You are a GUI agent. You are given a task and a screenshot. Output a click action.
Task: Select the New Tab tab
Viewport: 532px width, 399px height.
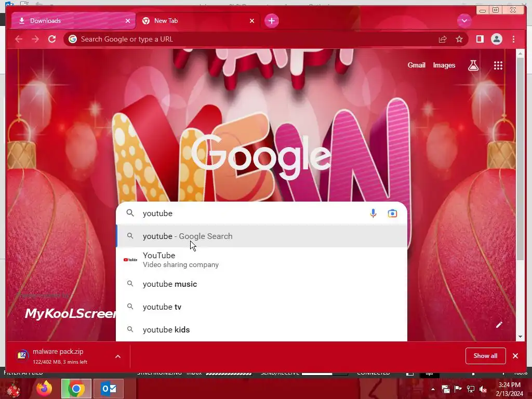point(198,21)
